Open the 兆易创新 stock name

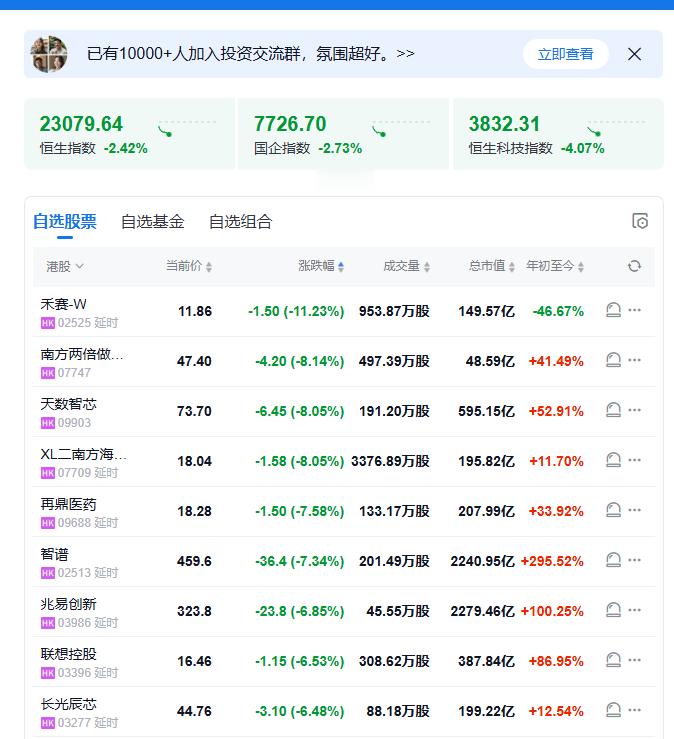(68, 604)
